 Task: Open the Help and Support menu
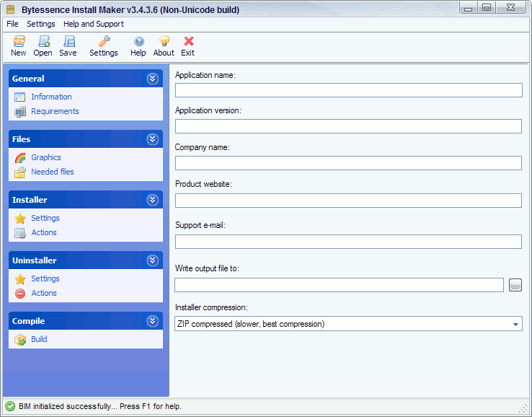[x=94, y=24]
